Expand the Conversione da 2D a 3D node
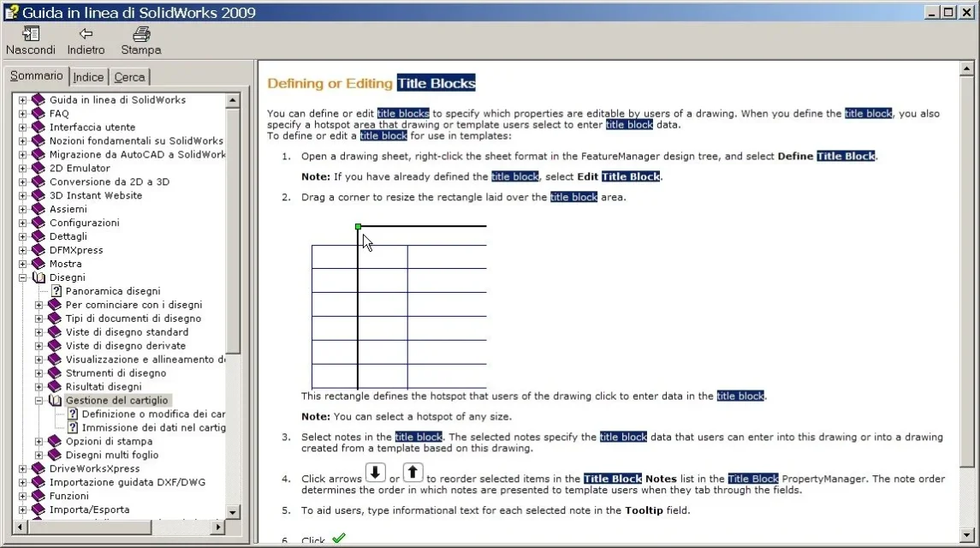Viewport: 980px width, 548px height. [x=22, y=182]
